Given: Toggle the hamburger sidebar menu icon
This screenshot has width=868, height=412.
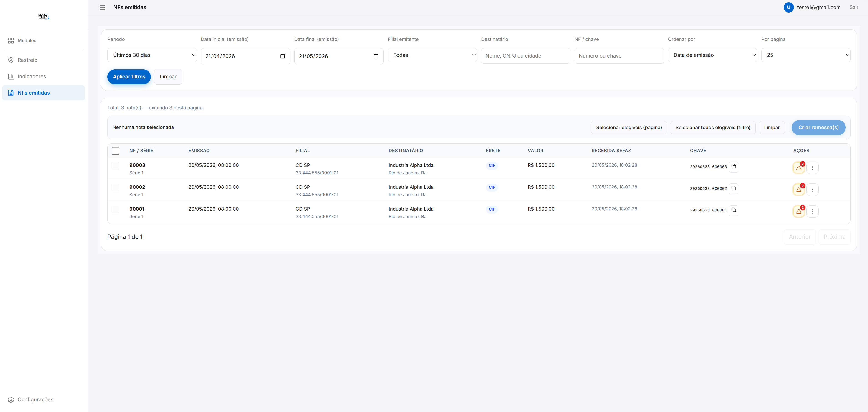Looking at the screenshot, I should 102,8.
